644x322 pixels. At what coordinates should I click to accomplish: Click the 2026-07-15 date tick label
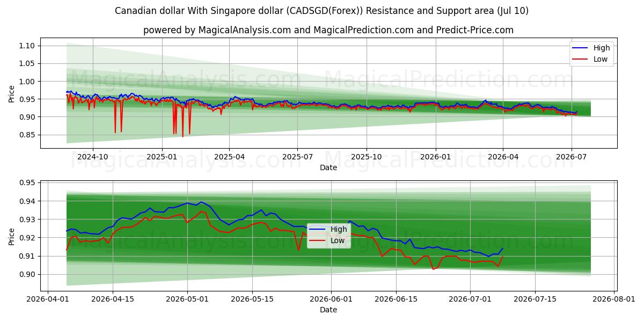[x=535, y=299]
